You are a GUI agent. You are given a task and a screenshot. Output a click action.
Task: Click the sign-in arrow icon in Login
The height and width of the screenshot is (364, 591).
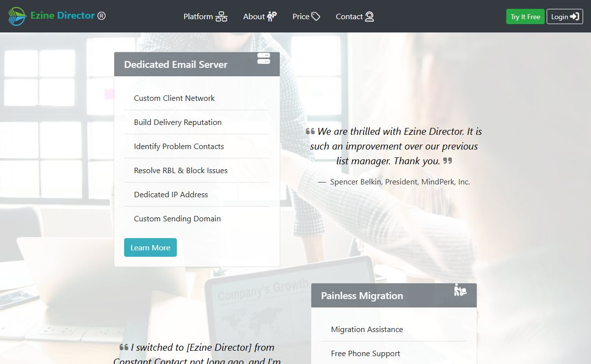pos(574,17)
